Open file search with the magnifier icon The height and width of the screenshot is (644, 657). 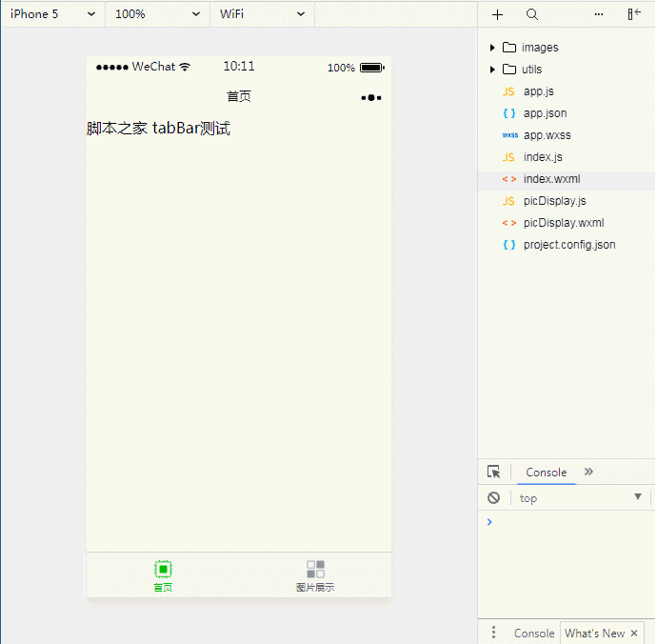[x=532, y=14]
